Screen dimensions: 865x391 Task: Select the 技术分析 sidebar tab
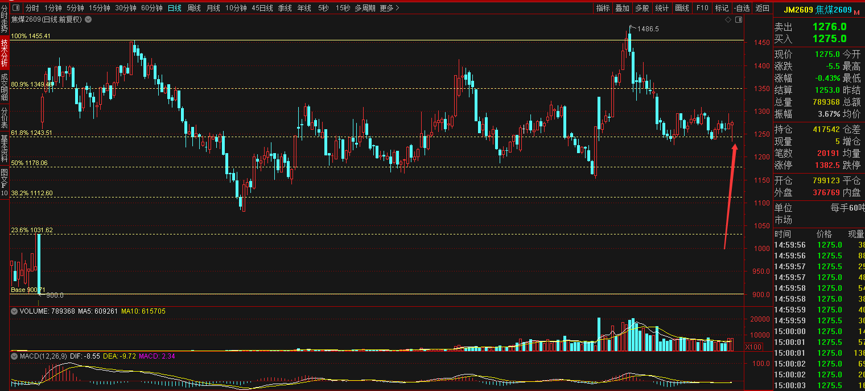tap(4, 52)
